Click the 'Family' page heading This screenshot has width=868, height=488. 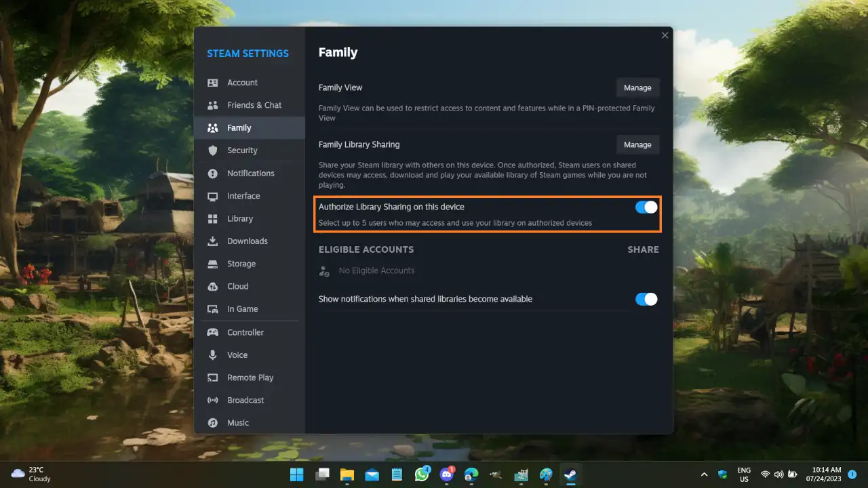(x=338, y=52)
